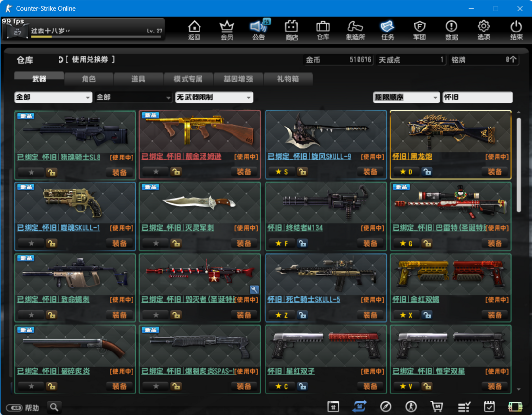The width and height of the screenshot is (532, 415).
Task: Click 装备 on the 猎魂骑士SL8 card
Action: click(119, 173)
